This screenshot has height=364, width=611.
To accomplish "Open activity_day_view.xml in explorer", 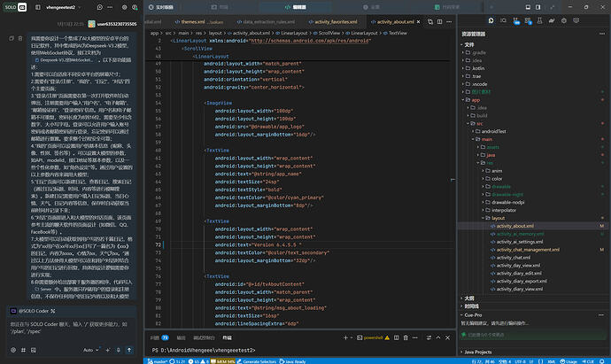I will [x=518, y=266].
